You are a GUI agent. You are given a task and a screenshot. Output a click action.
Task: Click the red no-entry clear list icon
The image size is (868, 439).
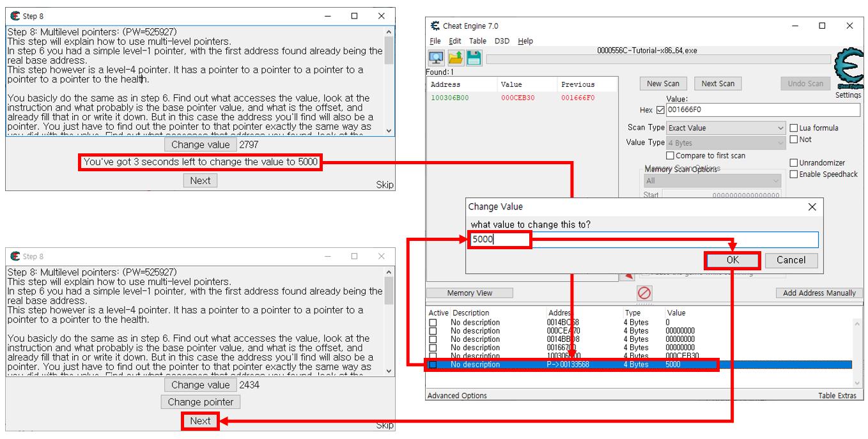click(644, 293)
